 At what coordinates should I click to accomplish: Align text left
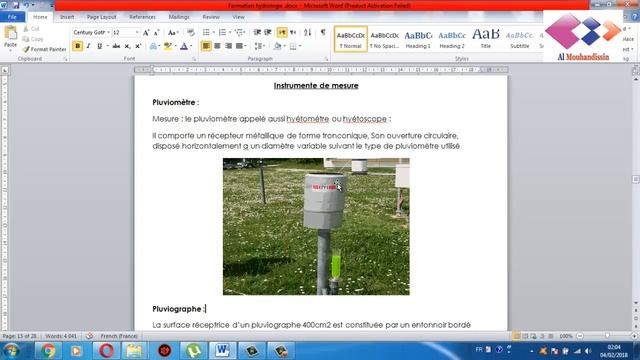tap(206, 46)
